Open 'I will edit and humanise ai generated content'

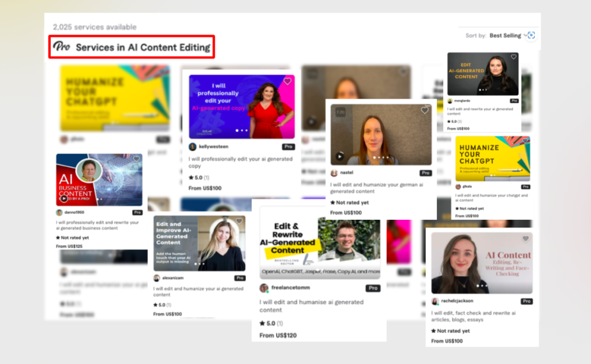311,306
